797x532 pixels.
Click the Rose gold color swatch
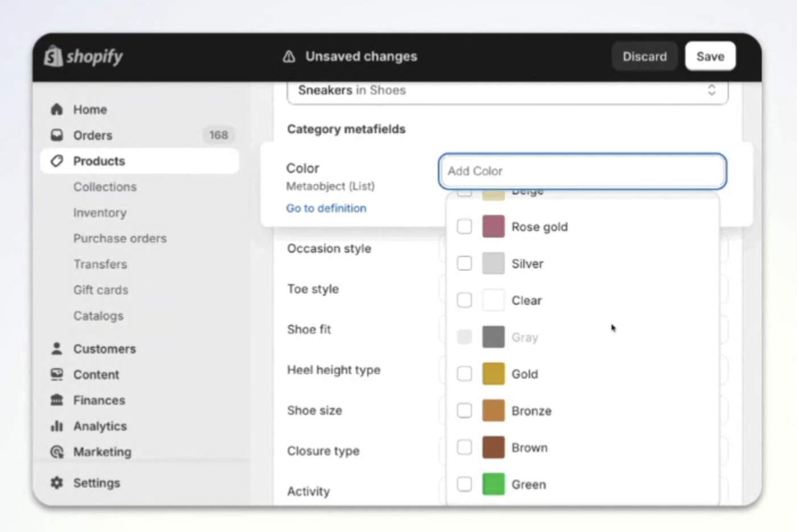493,226
